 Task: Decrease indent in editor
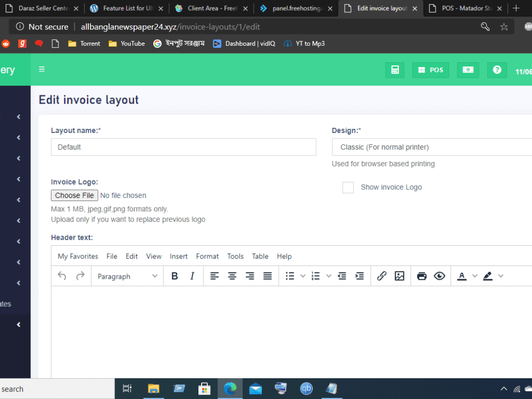pos(342,276)
